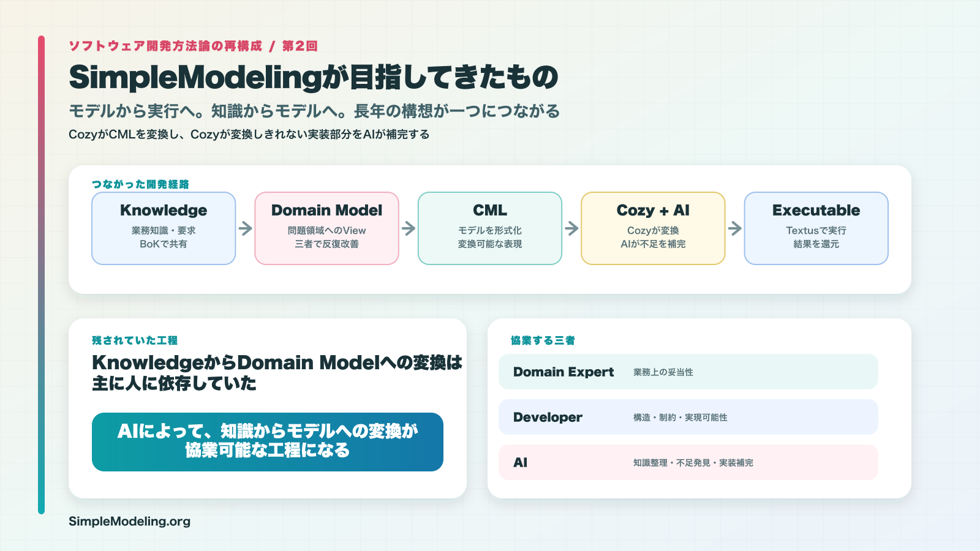This screenshot has height=551, width=980.
Task: Click arrow between CML and Cozy + AI
Action: coord(571,228)
